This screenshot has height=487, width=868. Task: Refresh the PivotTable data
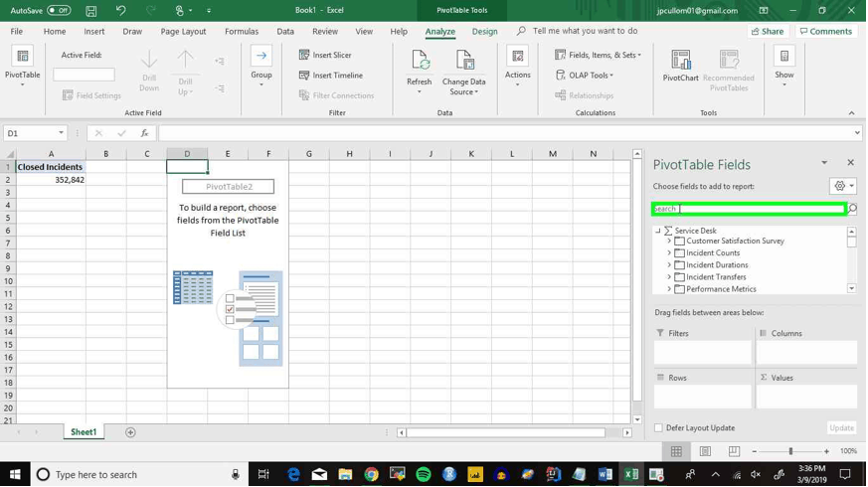(419, 70)
